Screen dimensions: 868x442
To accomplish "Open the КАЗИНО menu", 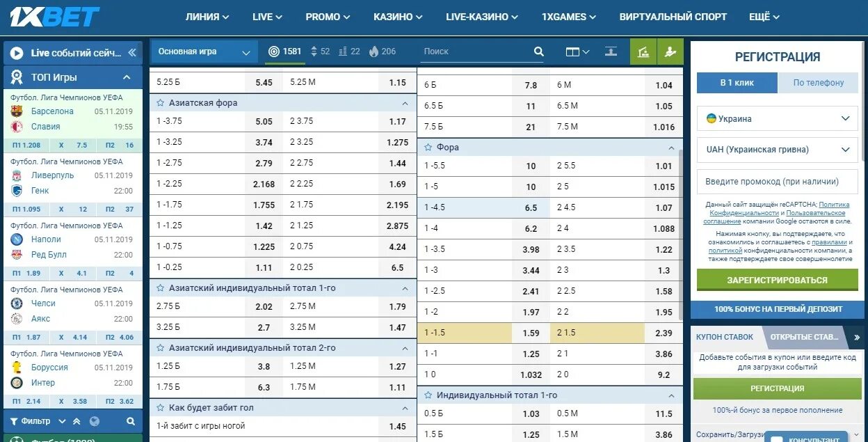I will tap(399, 17).
